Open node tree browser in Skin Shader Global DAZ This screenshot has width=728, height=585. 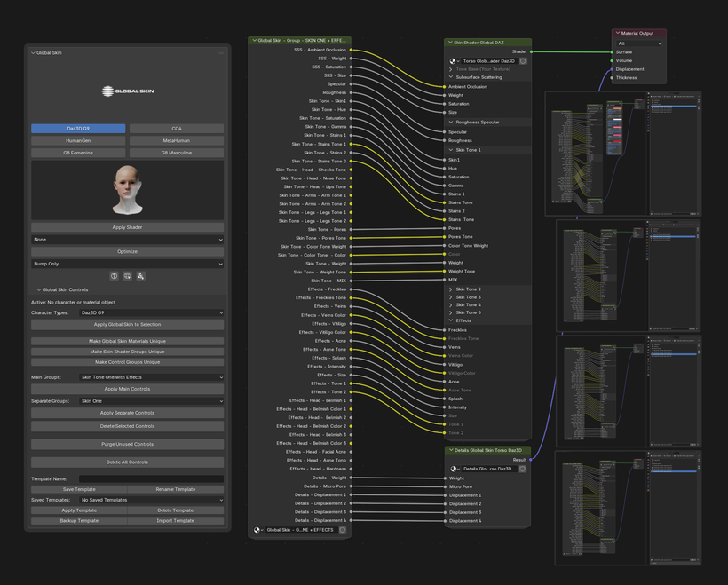pyautogui.click(x=454, y=61)
